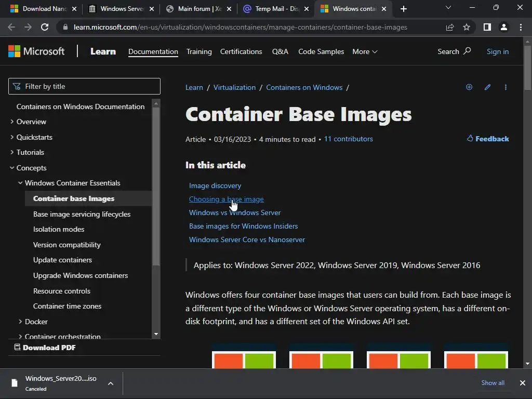This screenshot has width=532, height=399.
Task: Click the Microsoft logo
Action: point(36,51)
